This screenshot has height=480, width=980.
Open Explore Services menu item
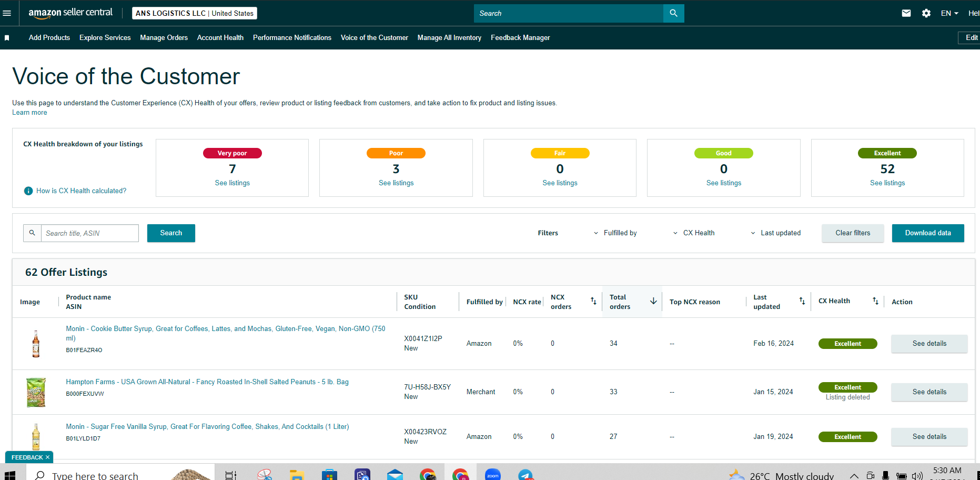105,38
